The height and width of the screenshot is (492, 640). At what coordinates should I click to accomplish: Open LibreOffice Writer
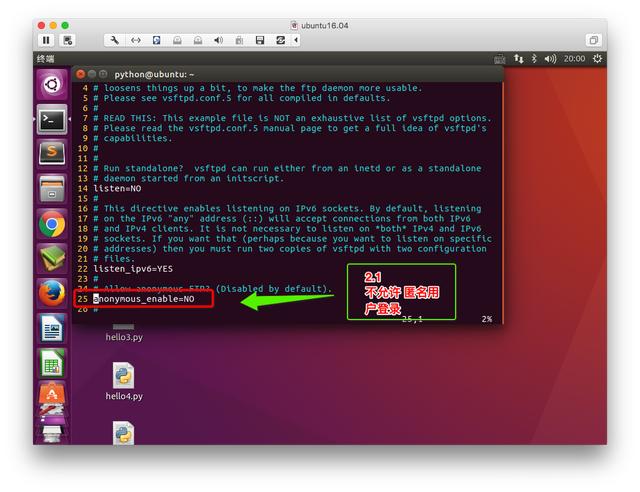point(52,328)
